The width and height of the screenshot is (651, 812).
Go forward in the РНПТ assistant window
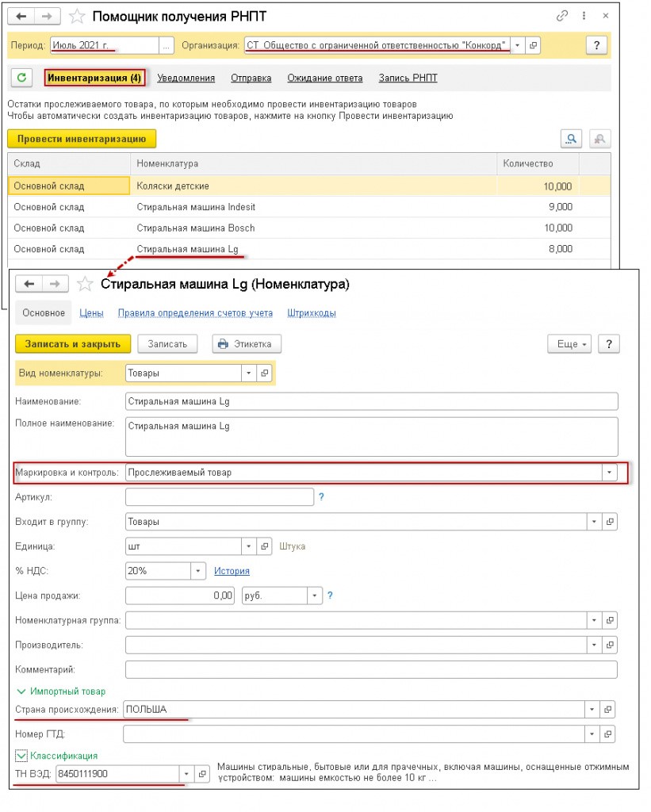[47, 17]
